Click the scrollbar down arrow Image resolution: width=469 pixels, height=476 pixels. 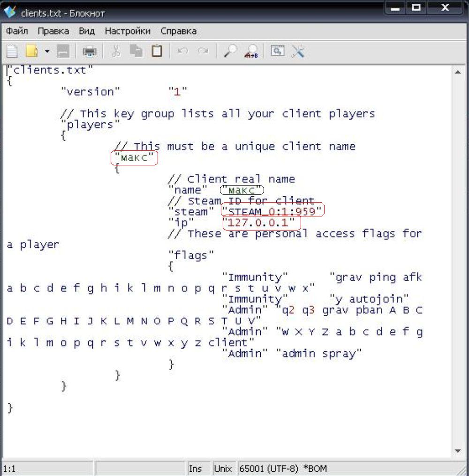click(458, 451)
